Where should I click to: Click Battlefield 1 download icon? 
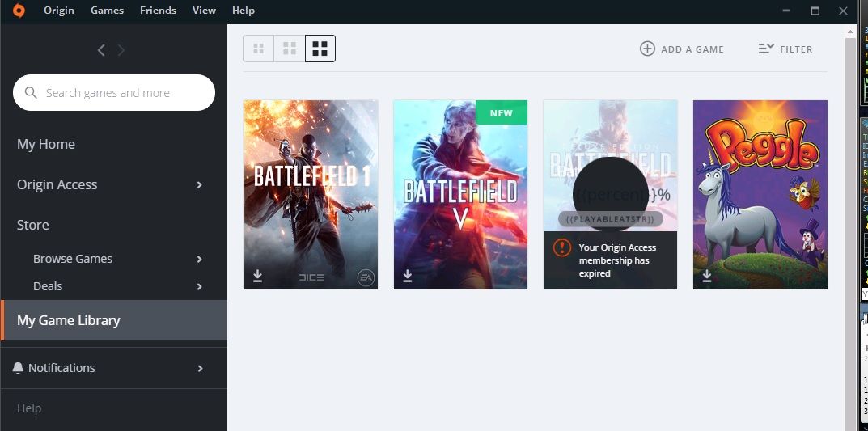tap(257, 276)
